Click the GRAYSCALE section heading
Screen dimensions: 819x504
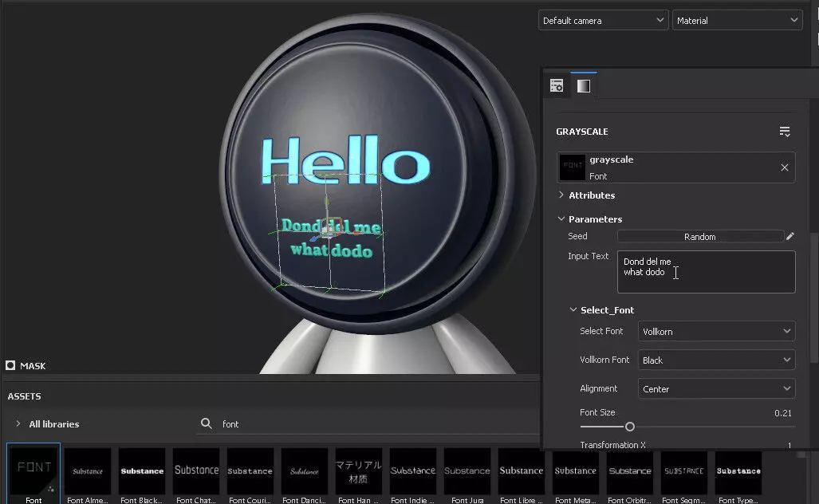point(582,132)
